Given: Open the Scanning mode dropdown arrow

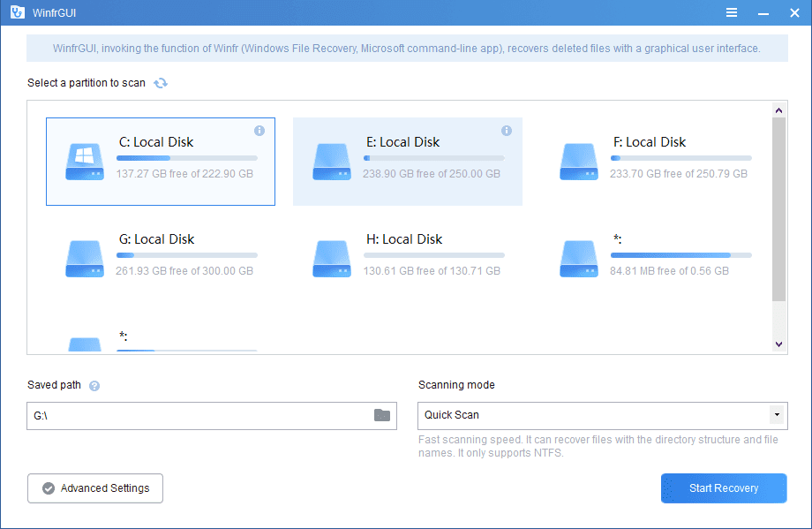Looking at the screenshot, I should [x=777, y=415].
